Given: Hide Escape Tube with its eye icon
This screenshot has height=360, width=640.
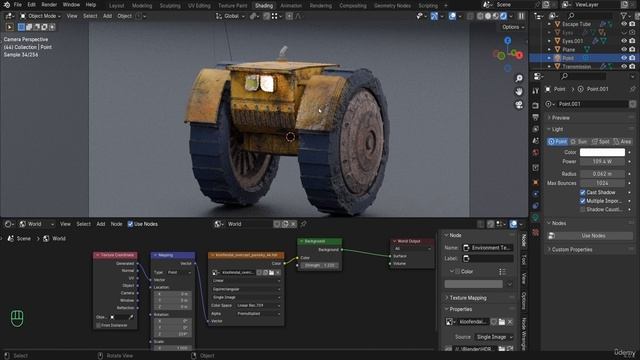Looking at the screenshot, I should pos(624,24).
